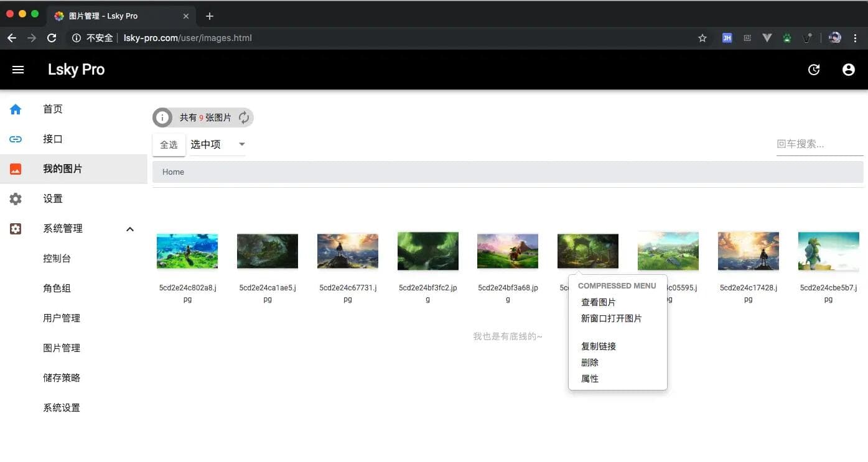Open the 选中项 dropdown
Viewport: 868px width, 462px height.
coord(218,144)
